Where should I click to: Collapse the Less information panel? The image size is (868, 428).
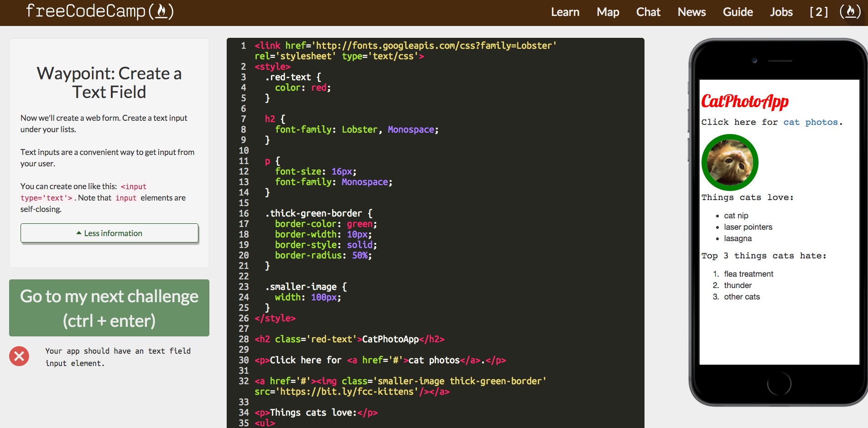pyautogui.click(x=109, y=233)
